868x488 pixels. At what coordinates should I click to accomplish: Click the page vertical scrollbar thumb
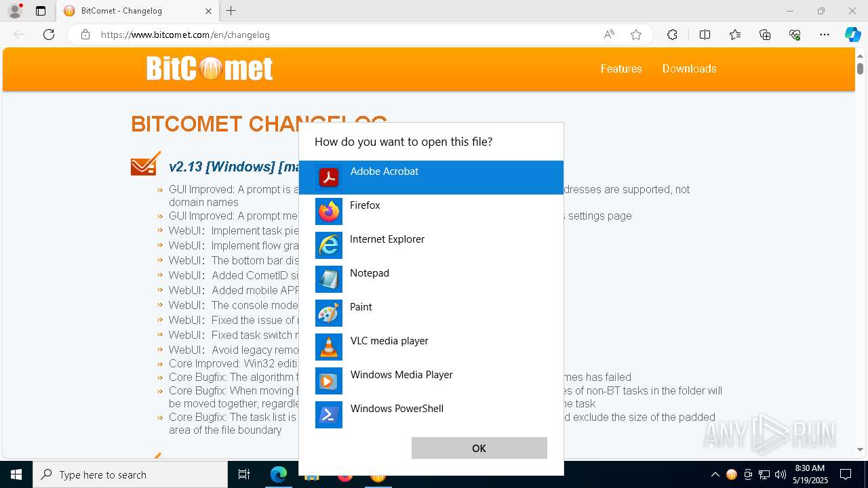tap(860, 68)
